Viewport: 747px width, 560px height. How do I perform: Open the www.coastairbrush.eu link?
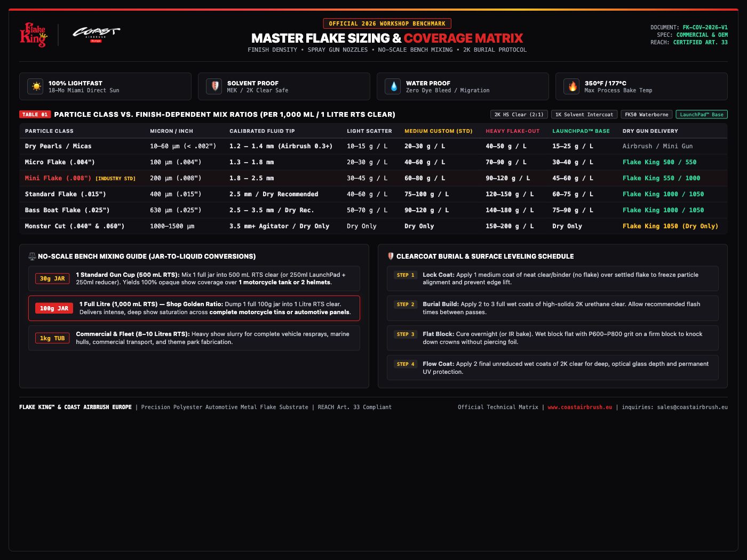[x=580, y=407]
